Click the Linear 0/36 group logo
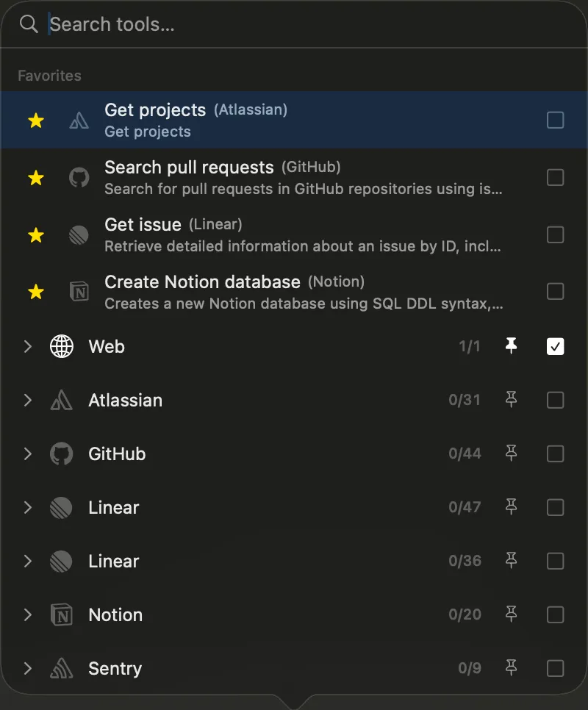This screenshot has height=710, width=588. click(62, 561)
